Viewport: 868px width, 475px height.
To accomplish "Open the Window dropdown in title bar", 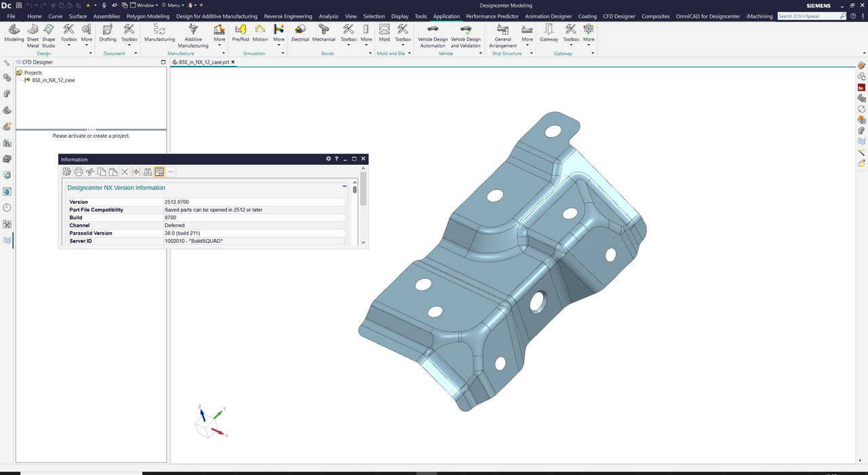I will 144,5.
